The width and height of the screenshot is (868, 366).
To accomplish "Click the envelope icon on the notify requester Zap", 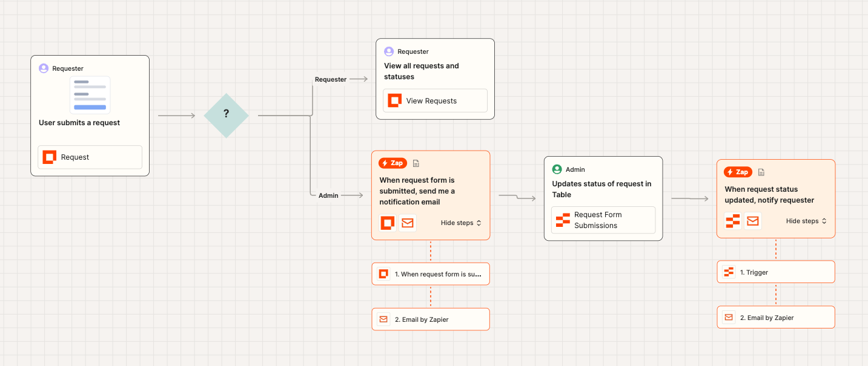I will pyautogui.click(x=753, y=221).
